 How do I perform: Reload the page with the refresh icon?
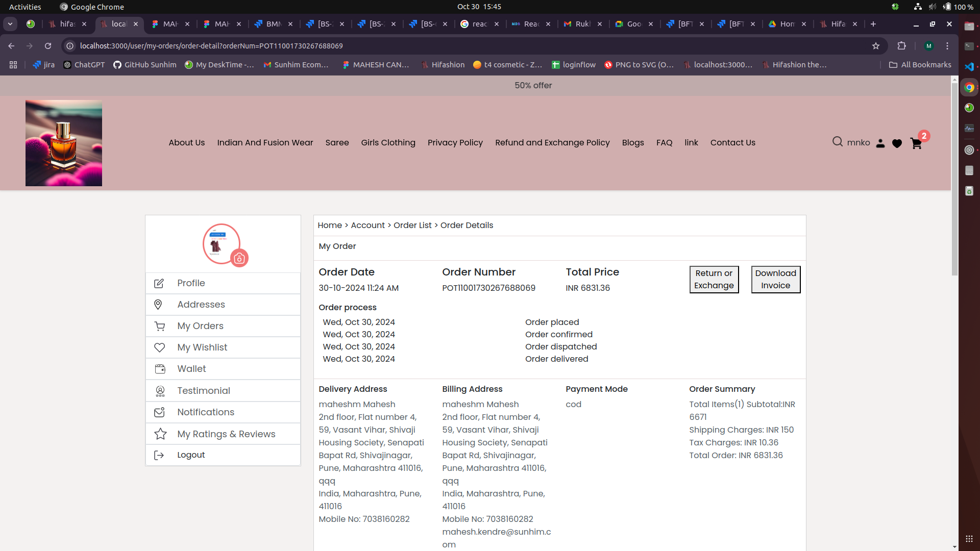click(x=48, y=46)
